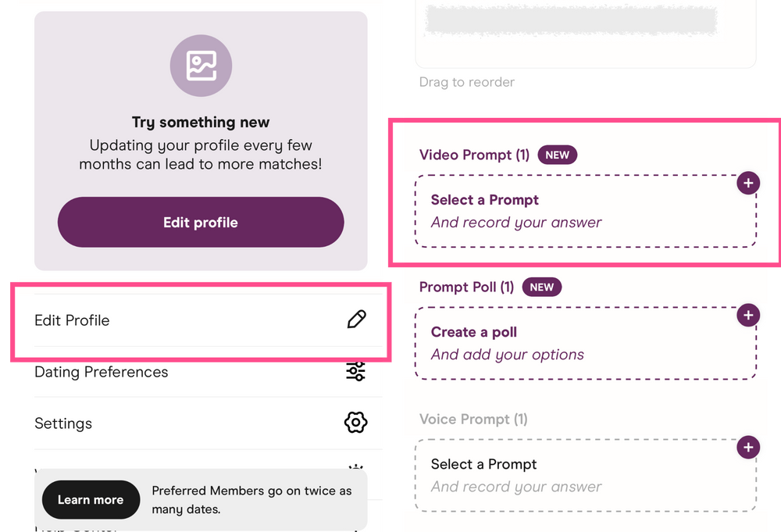Tap the plus icon on Voice Prompt

(x=747, y=447)
